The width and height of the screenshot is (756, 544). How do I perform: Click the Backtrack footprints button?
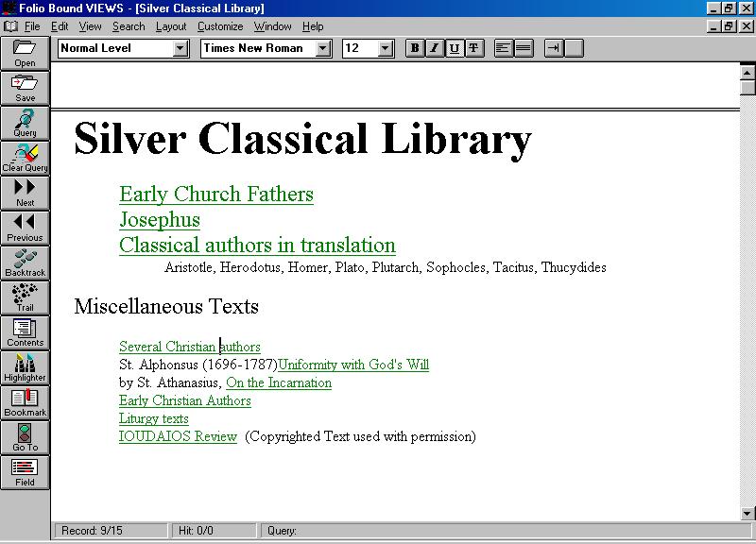pyautogui.click(x=26, y=263)
